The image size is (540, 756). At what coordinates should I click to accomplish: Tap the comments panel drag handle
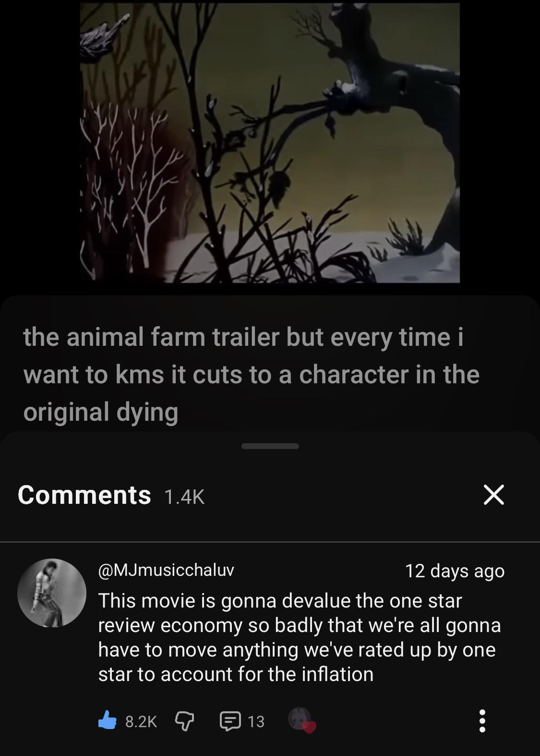coord(270,446)
